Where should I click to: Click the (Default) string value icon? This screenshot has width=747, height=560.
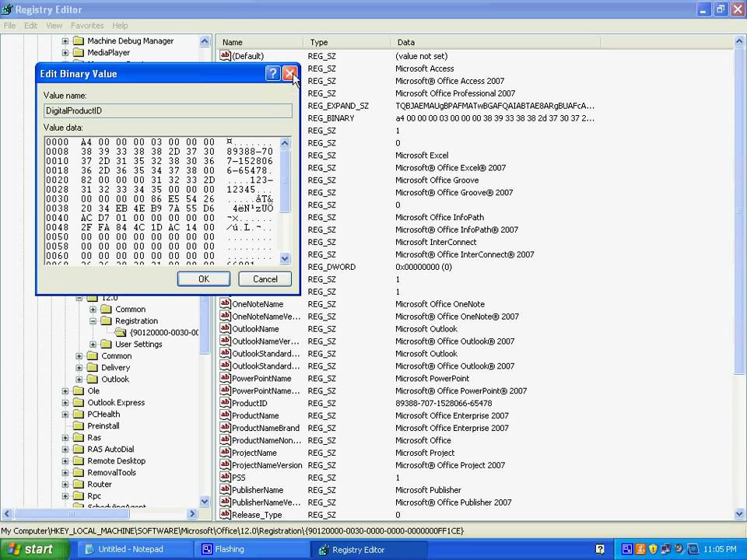tap(225, 56)
